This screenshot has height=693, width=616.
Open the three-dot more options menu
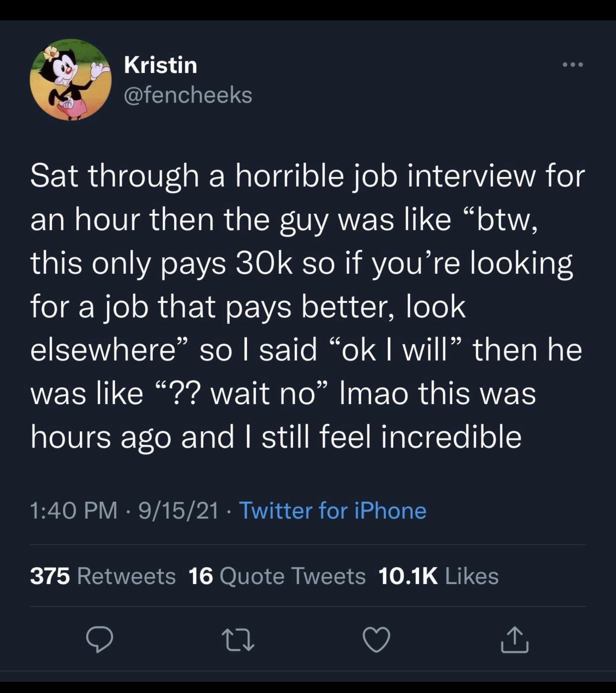pos(572,65)
